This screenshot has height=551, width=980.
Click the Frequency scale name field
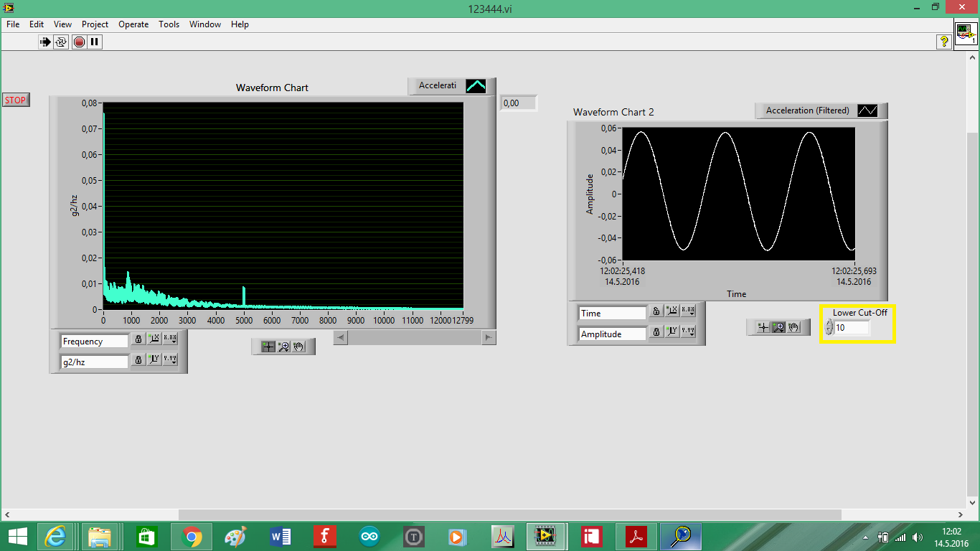point(94,342)
